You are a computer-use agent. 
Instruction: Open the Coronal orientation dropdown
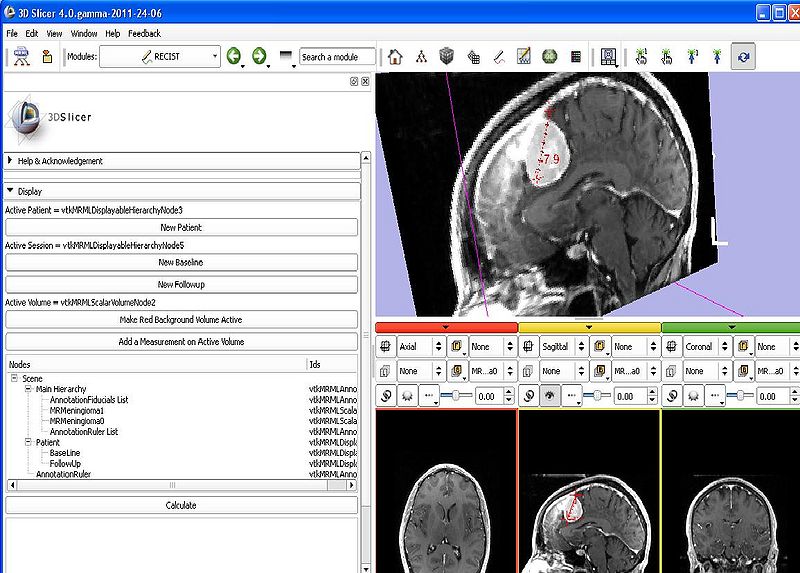click(x=707, y=346)
